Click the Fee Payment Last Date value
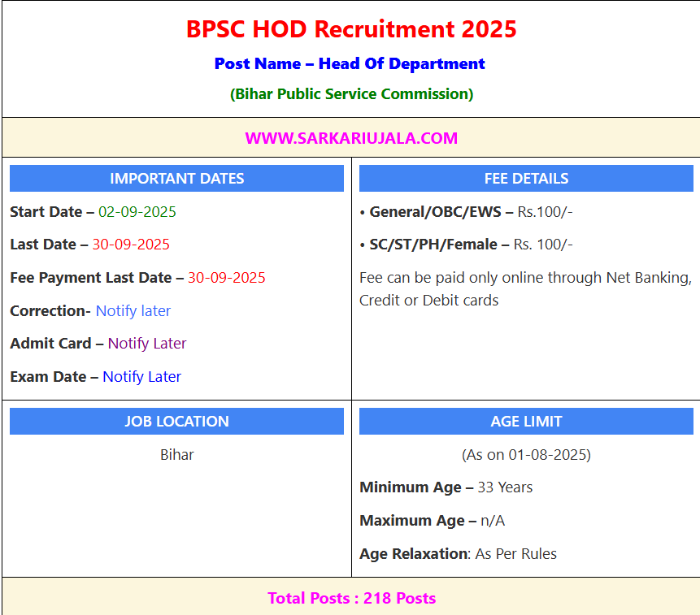 (x=226, y=278)
